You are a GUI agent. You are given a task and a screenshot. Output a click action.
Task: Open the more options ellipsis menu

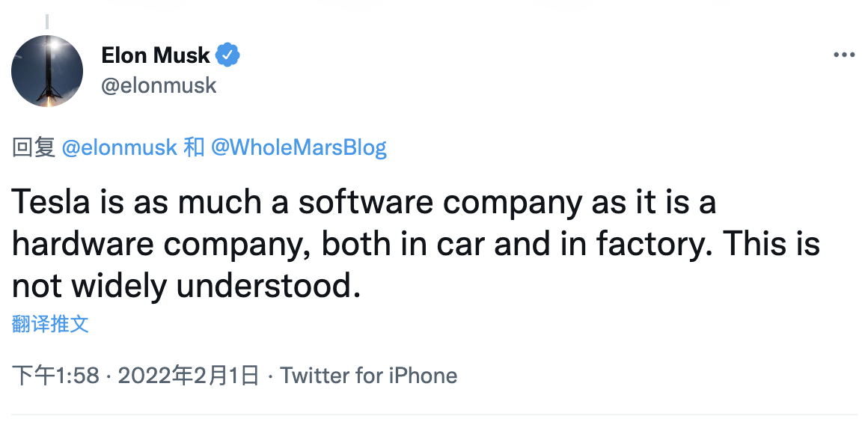[844, 55]
